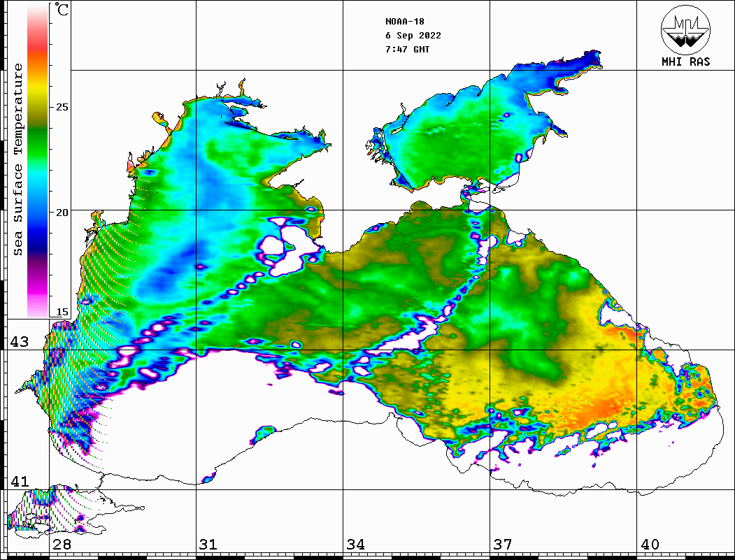Click the "MHI RAS" caption text
This screenshot has width=735, height=560.
(x=685, y=62)
